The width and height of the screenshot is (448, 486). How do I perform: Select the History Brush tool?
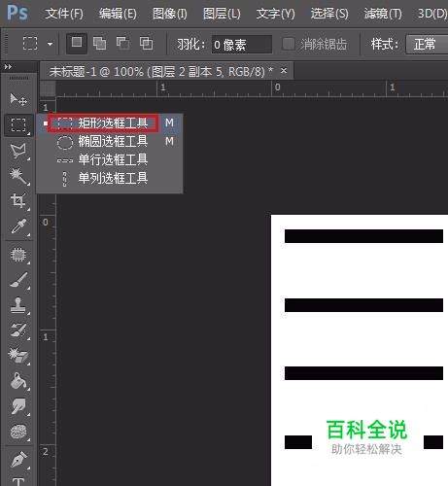18,330
